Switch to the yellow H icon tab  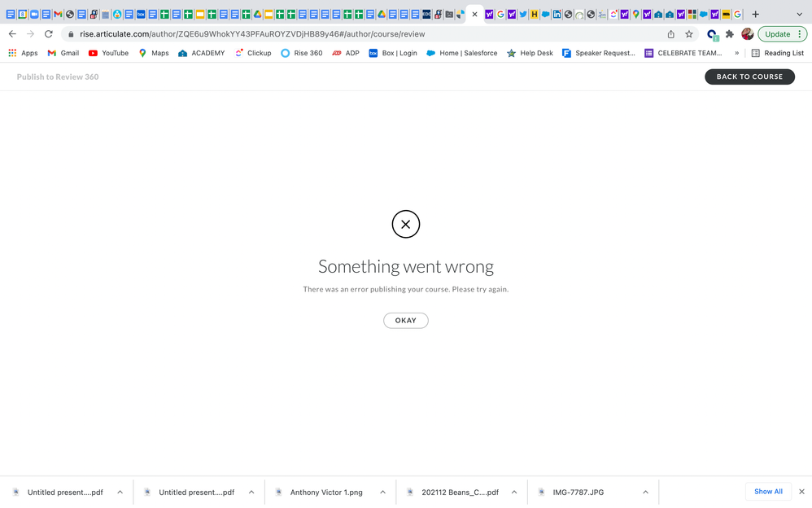pyautogui.click(x=534, y=15)
